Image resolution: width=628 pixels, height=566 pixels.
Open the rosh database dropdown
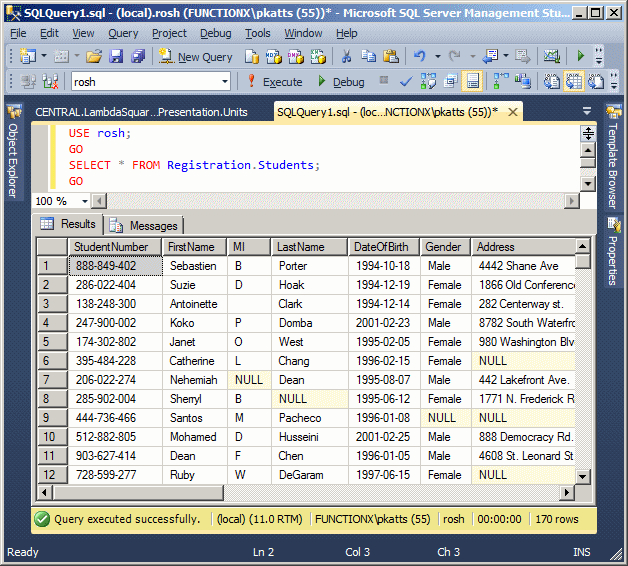click(225, 82)
